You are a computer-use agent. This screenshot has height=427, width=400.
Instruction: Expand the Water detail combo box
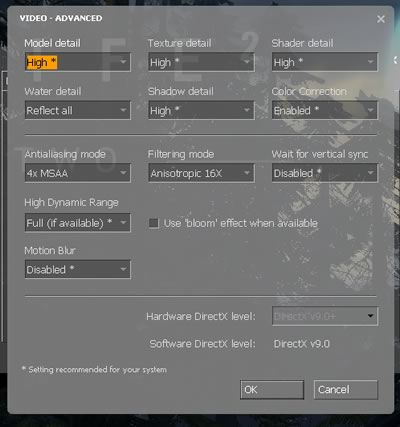pyautogui.click(x=78, y=110)
